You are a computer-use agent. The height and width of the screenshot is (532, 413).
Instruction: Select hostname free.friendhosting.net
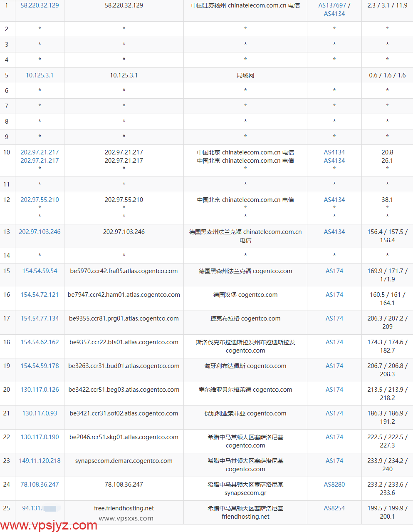pyautogui.click(x=124, y=508)
